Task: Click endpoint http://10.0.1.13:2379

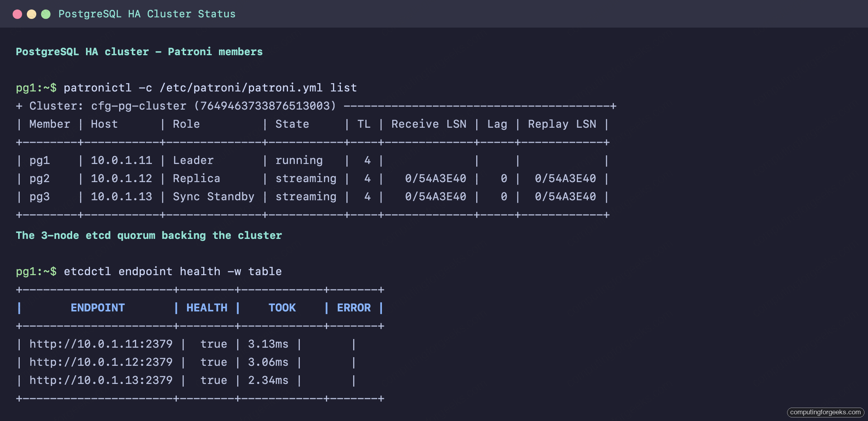Action: (x=101, y=380)
